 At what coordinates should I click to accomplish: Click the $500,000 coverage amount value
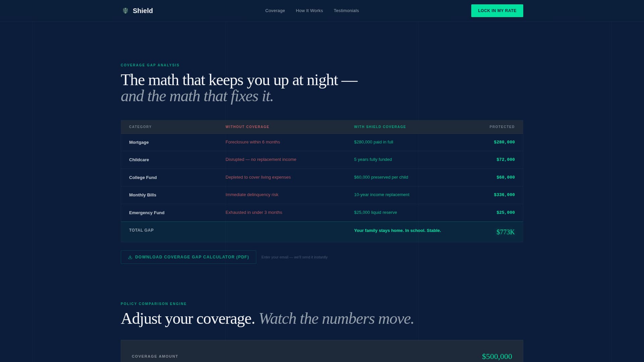497,357
